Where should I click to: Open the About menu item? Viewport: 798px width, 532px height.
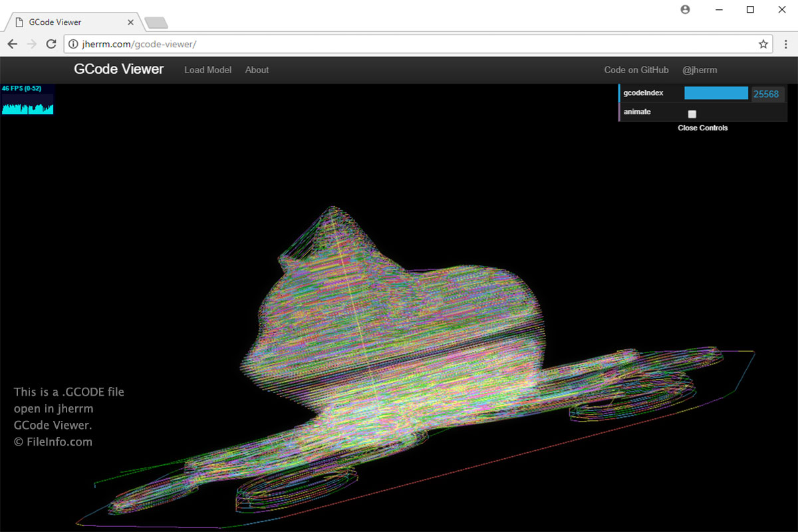[257, 70]
